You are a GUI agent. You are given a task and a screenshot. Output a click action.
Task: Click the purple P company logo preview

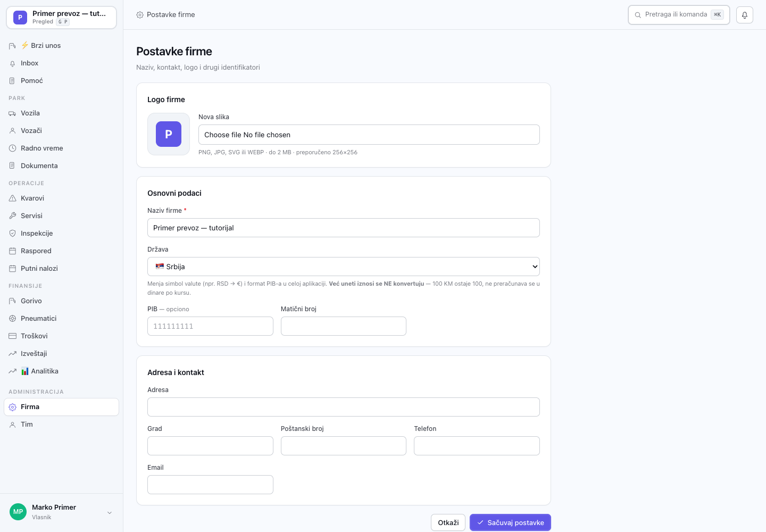coord(169,134)
